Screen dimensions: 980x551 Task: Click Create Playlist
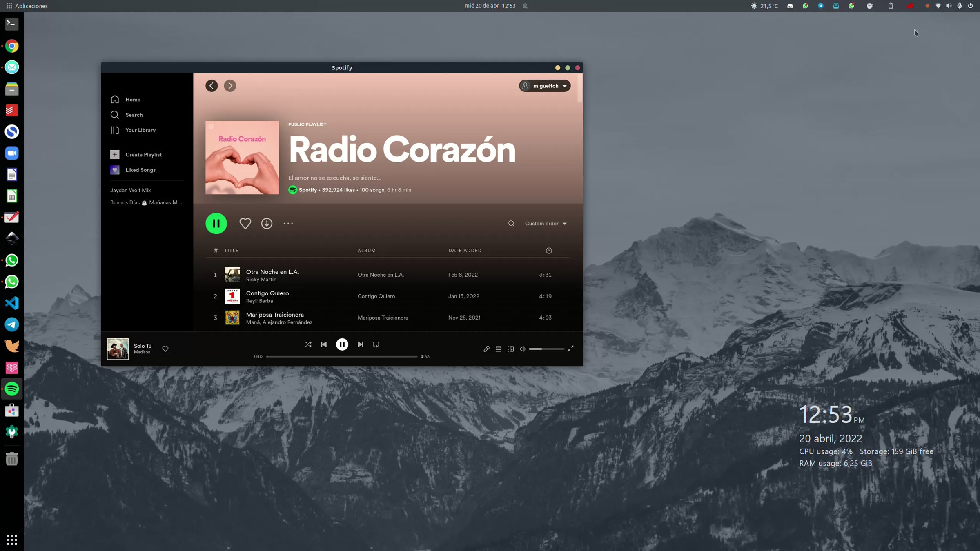(136, 155)
